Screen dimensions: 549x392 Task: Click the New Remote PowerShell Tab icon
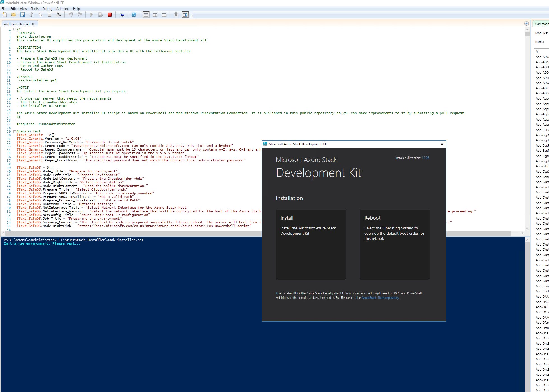point(122,15)
